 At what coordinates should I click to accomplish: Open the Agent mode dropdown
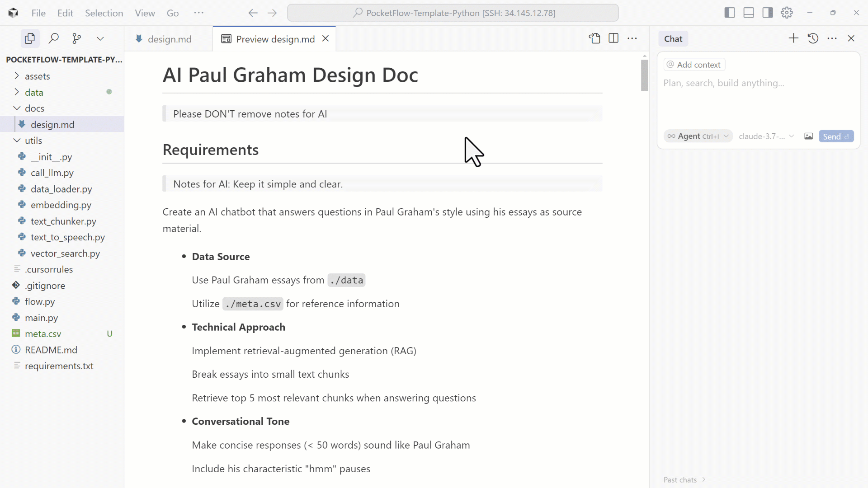click(x=698, y=136)
